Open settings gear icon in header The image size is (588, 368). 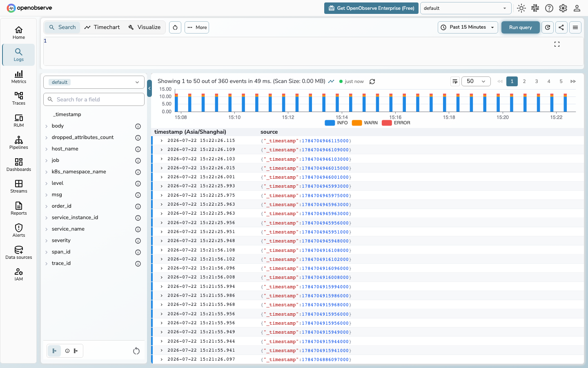563,8
